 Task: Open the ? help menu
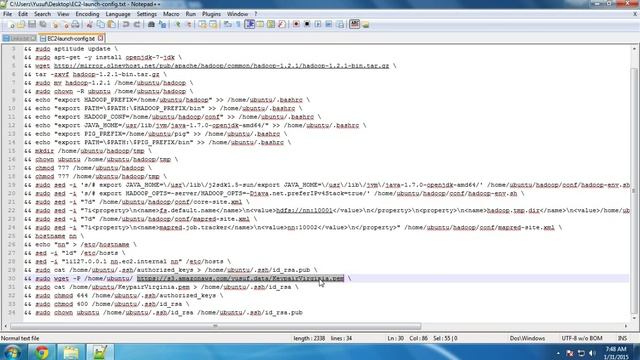256,14
